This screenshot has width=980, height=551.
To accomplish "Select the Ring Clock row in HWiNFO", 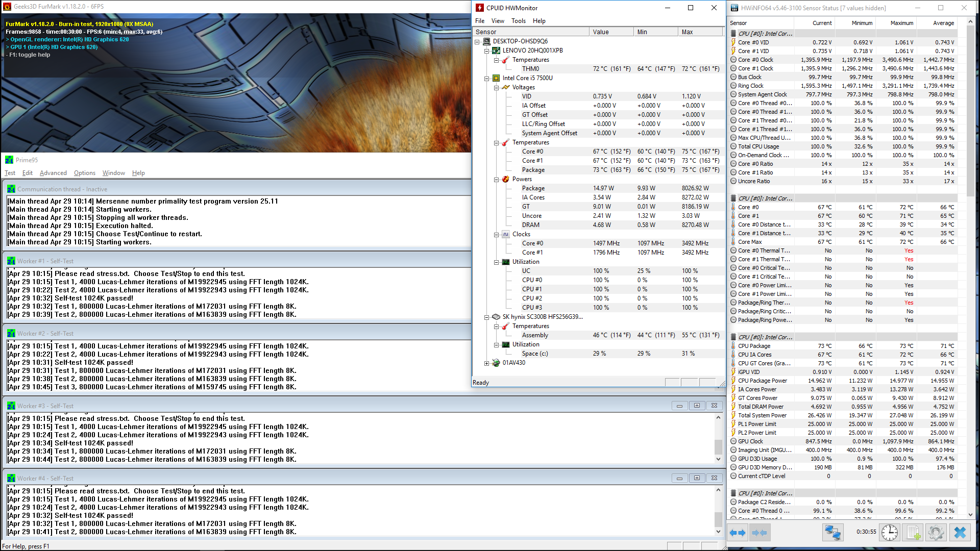I will (x=842, y=86).
